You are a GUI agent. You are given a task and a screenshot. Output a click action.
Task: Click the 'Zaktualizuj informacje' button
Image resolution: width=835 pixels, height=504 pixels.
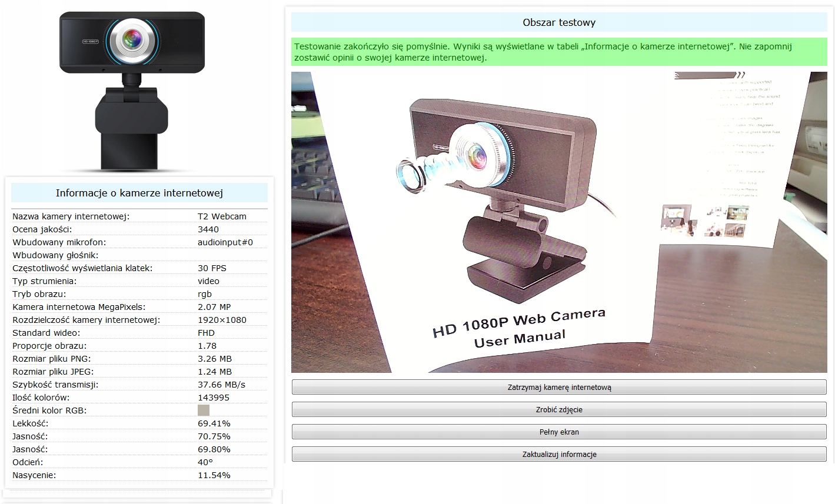(559, 455)
